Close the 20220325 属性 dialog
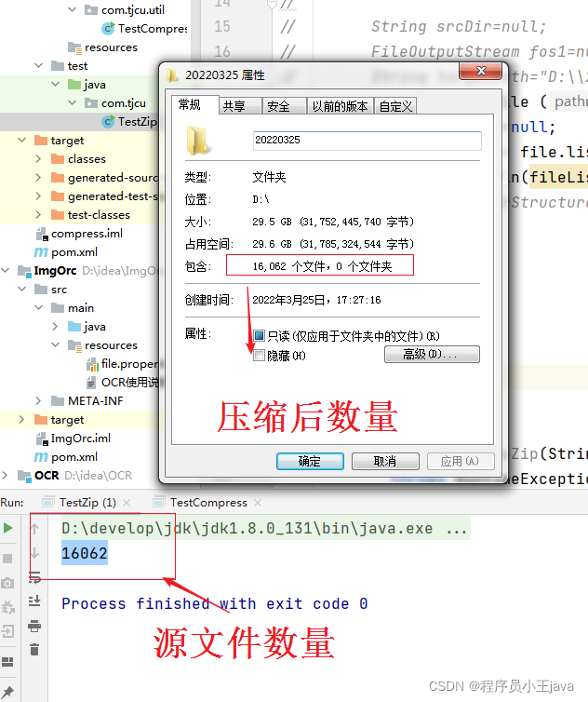588x702 pixels. tap(481, 71)
